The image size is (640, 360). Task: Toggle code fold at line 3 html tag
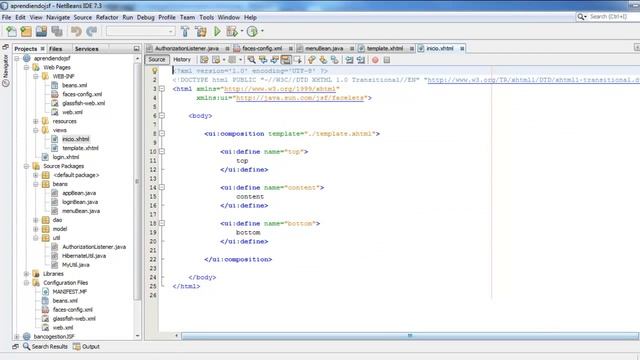click(x=162, y=89)
